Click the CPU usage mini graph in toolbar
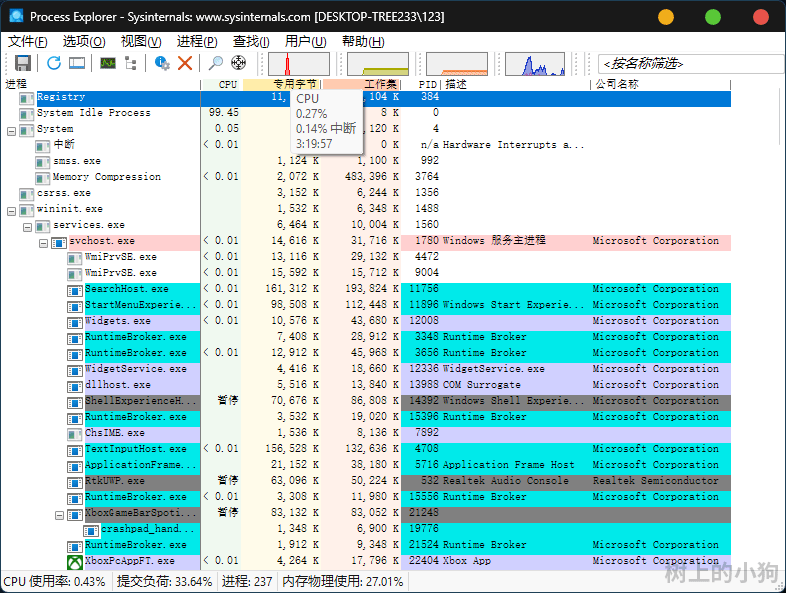 [x=298, y=64]
